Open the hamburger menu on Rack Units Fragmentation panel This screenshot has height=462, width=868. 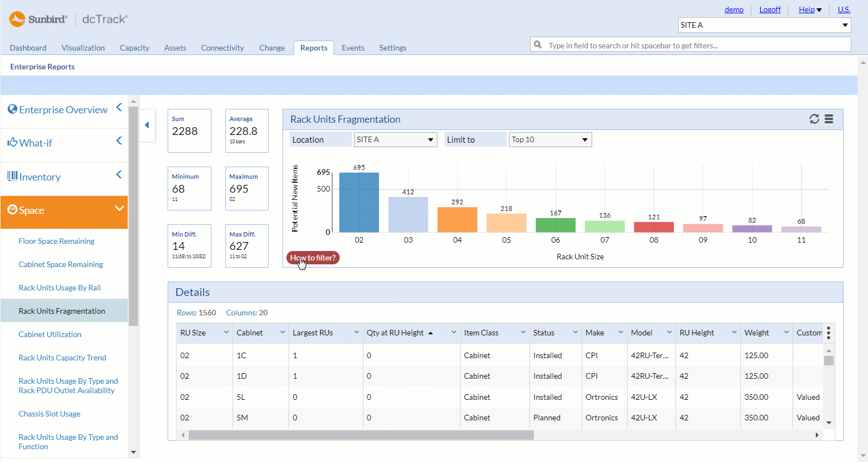[829, 119]
